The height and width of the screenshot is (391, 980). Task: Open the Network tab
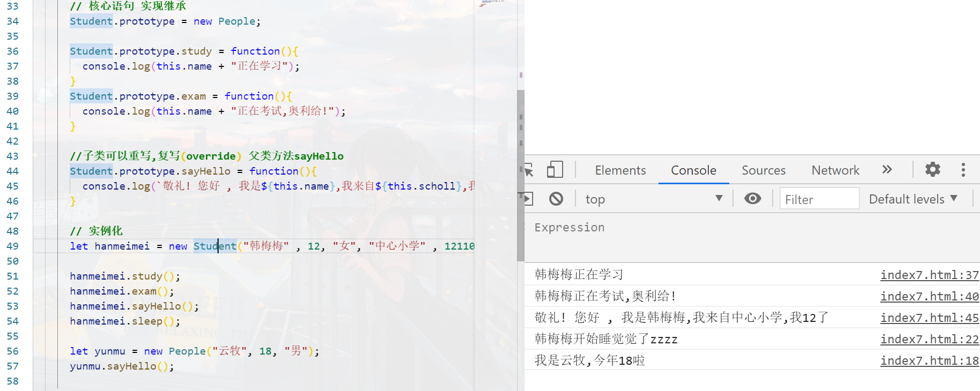pos(835,170)
